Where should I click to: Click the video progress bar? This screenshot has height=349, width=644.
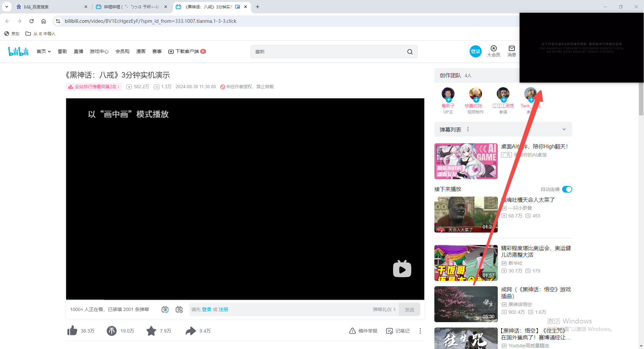(x=245, y=299)
